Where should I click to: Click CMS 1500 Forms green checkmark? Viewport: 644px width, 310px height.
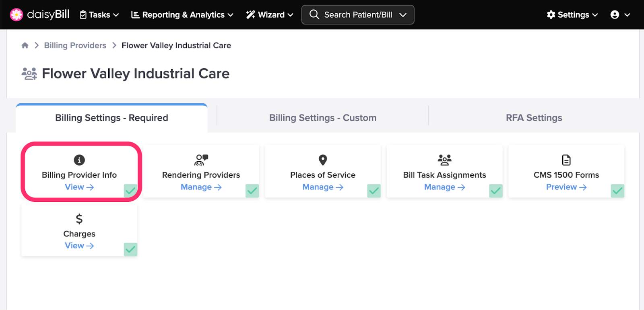[x=617, y=191]
